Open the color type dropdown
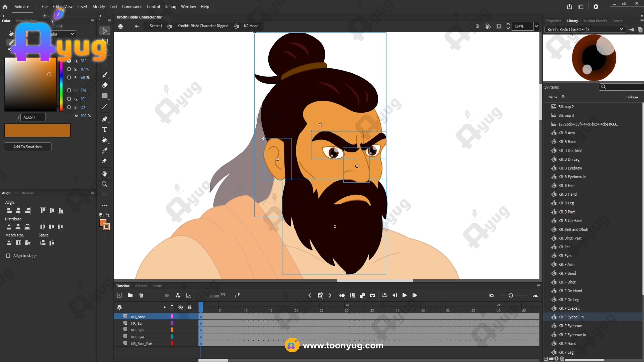 72,34
